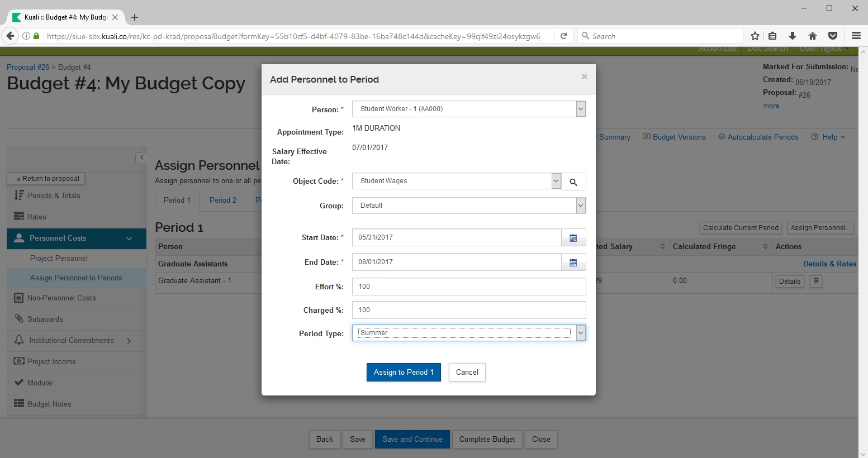Open the Start Date calendar picker
Image resolution: width=868 pixels, height=458 pixels.
(x=573, y=238)
